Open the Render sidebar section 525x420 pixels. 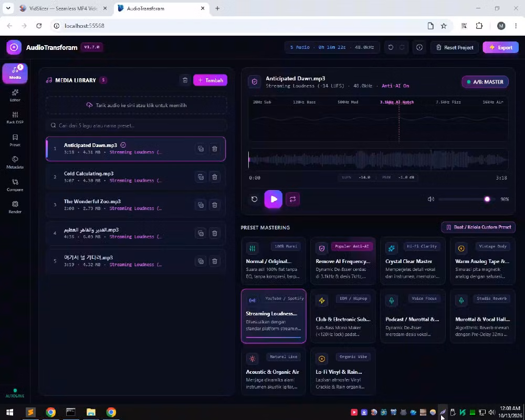15,207
